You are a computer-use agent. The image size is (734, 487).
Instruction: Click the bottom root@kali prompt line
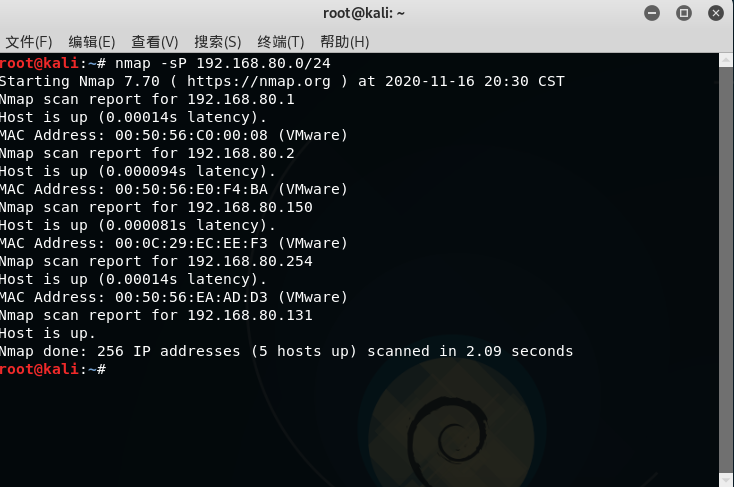(x=53, y=369)
